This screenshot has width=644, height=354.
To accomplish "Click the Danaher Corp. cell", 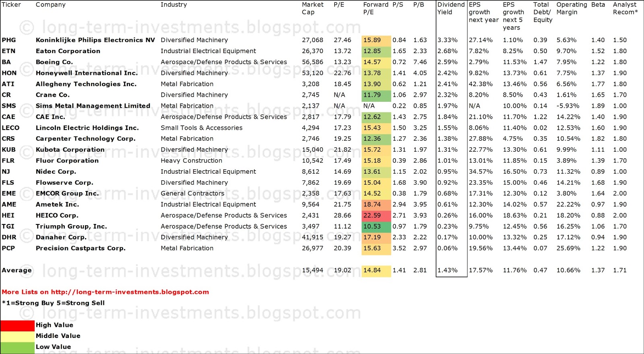I will pos(61,237).
